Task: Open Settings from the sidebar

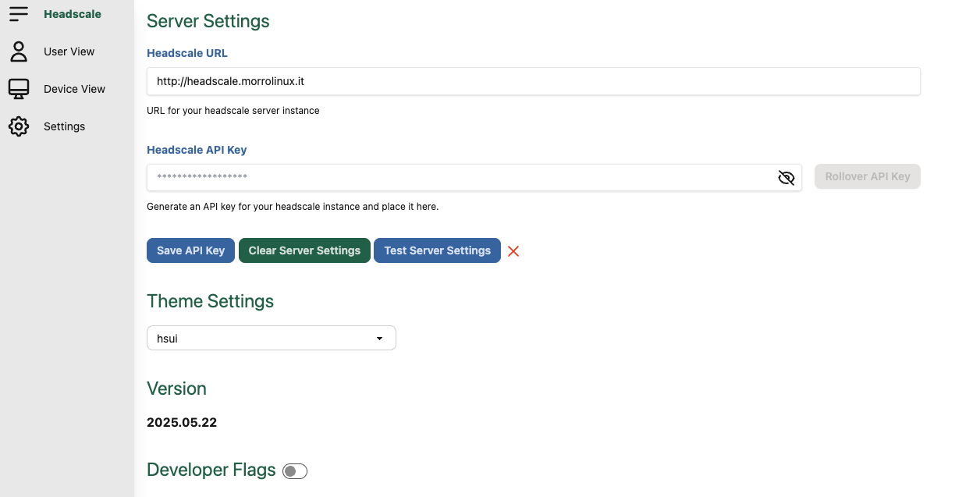Action: [x=64, y=126]
